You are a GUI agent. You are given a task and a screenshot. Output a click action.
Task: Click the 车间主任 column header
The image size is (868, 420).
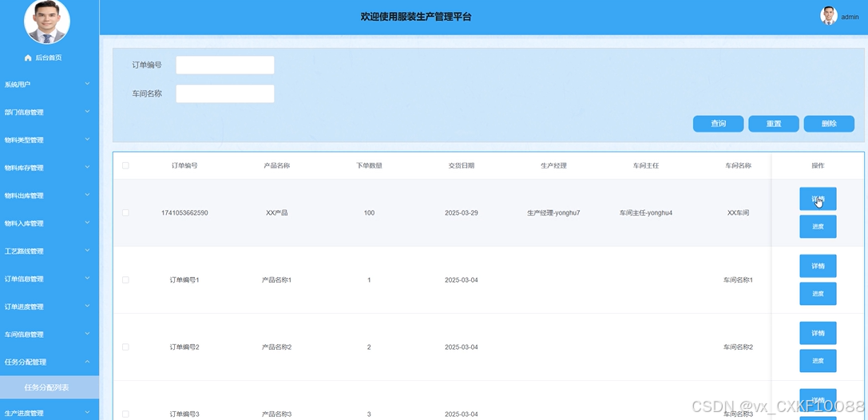click(x=645, y=165)
